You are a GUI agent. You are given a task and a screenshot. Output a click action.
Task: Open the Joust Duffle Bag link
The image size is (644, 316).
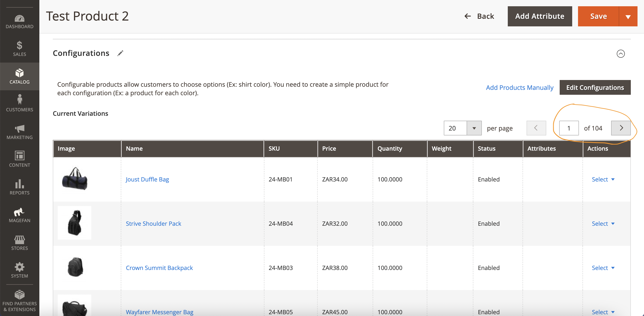pos(147,179)
